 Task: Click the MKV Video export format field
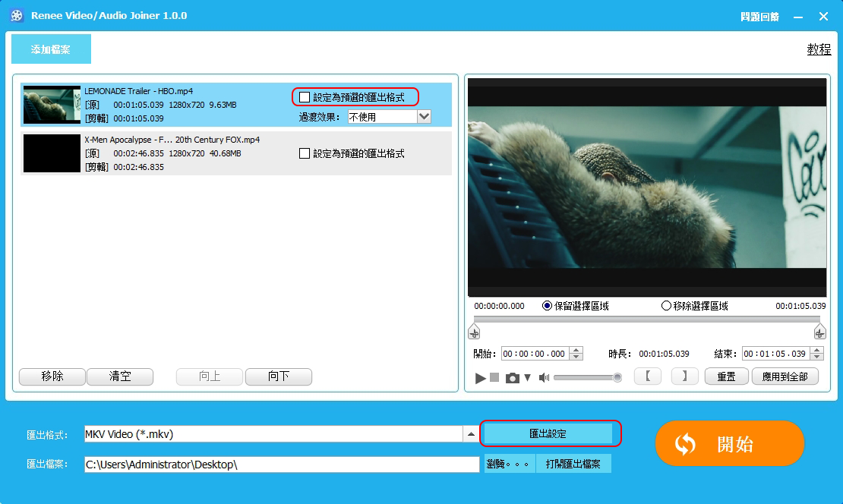273,434
